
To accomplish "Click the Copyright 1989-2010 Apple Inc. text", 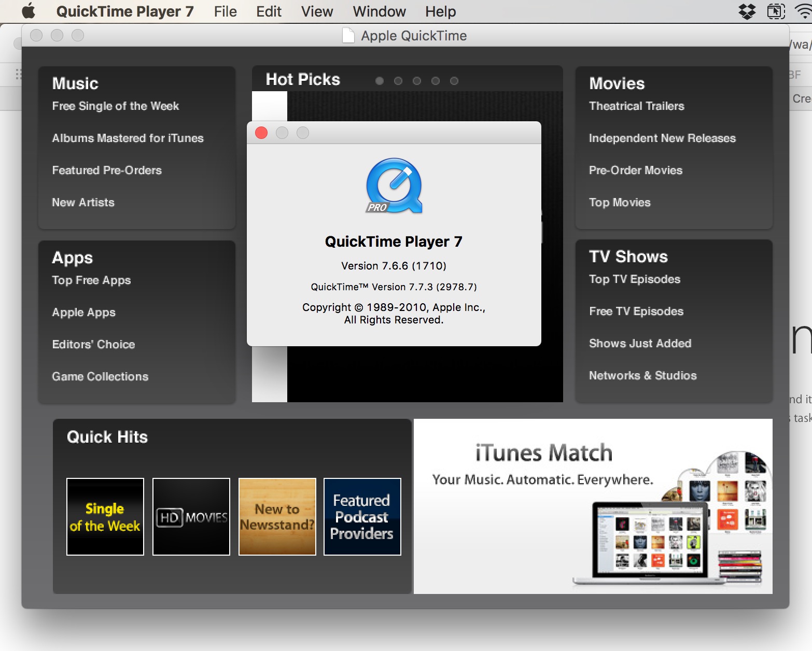I will tap(394, 314).
